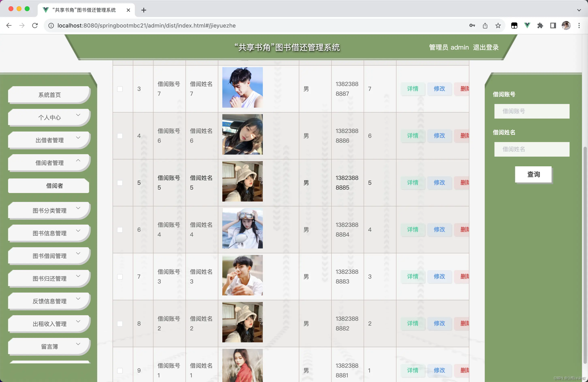Toggle the browser side panel icon
Viewport: 588px width, 382px height.
(553, 25)
